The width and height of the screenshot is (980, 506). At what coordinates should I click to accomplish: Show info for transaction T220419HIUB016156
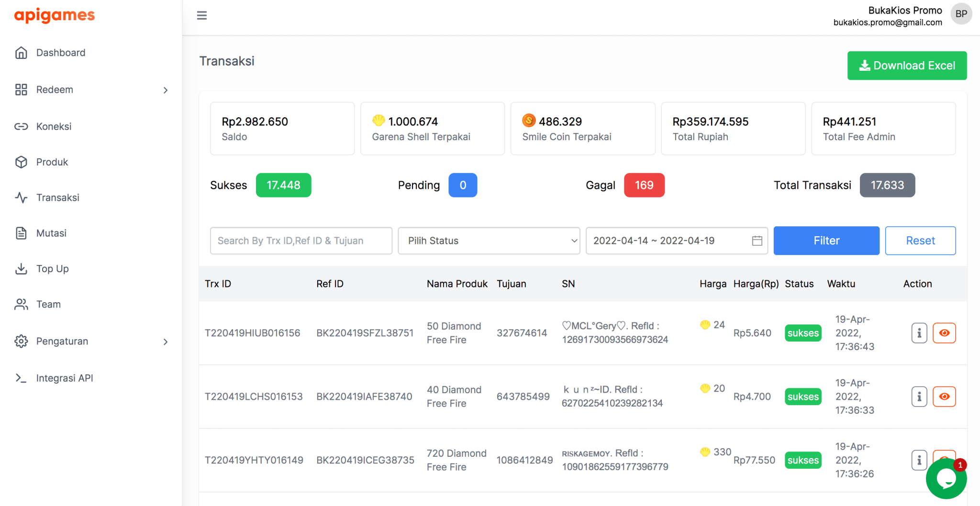(x=919, y=333)
